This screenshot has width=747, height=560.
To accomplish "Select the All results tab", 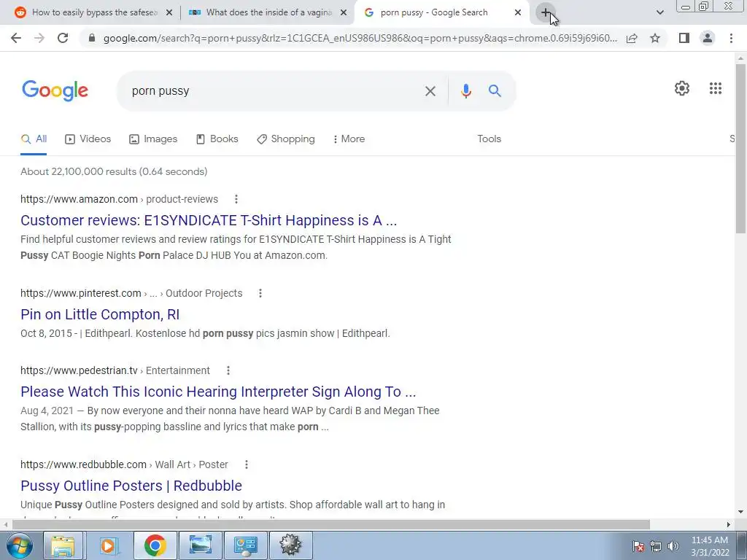I will 34,139.
